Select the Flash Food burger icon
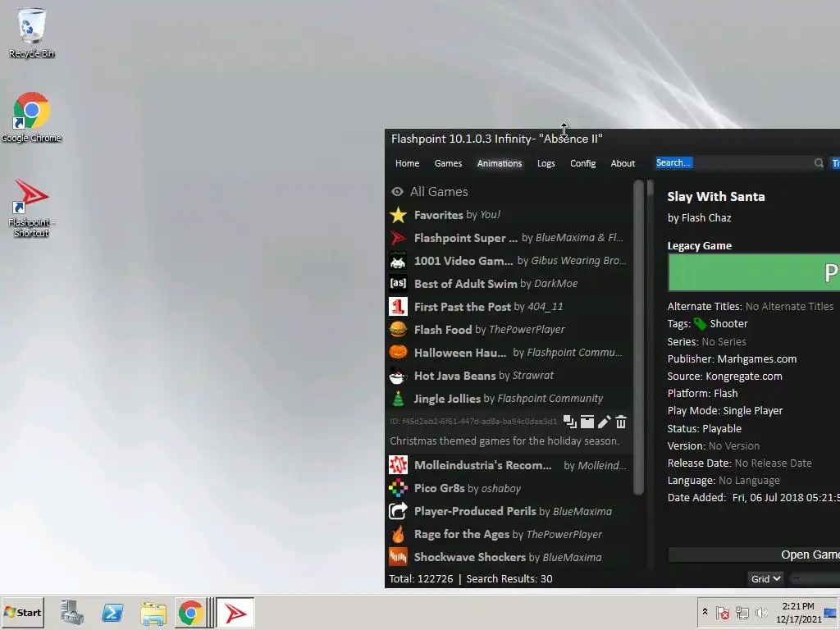 [x=398, y=330]
